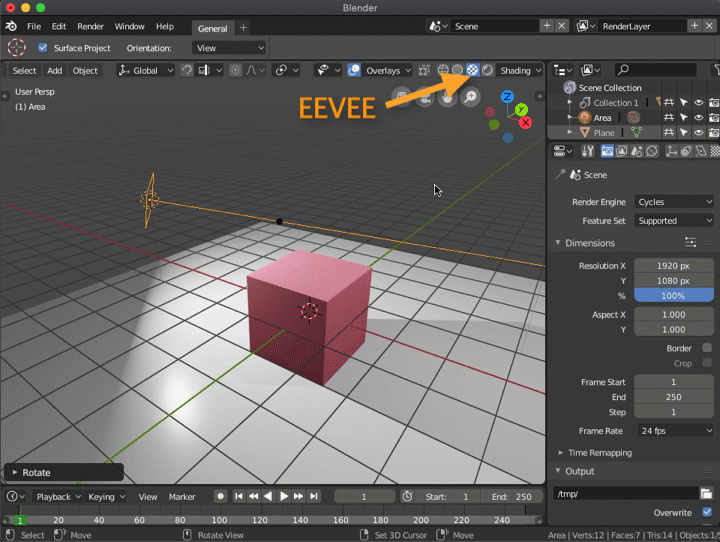Toggle perspective/orthographic grid gizmo button
This screenshot has width=720, height=542.
click(x=401, y=97)
